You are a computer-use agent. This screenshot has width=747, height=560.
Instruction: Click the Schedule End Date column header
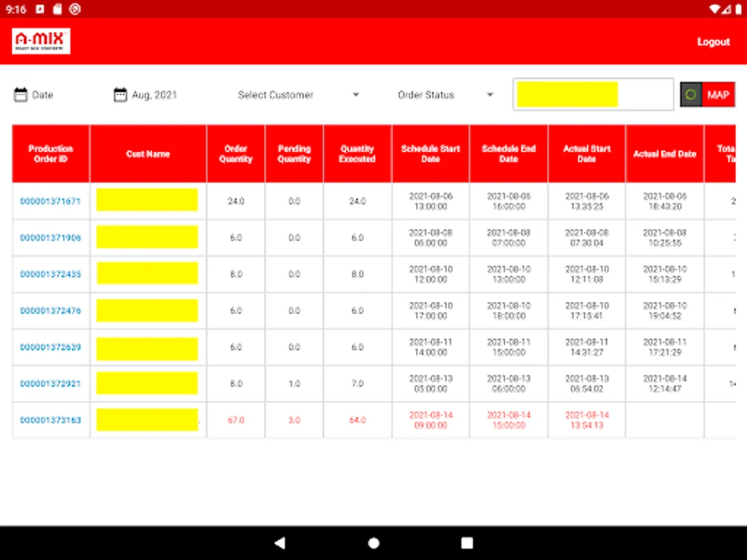coord(509,154)
